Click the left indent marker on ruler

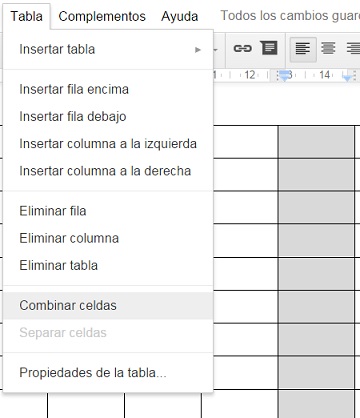pos(284,76)
